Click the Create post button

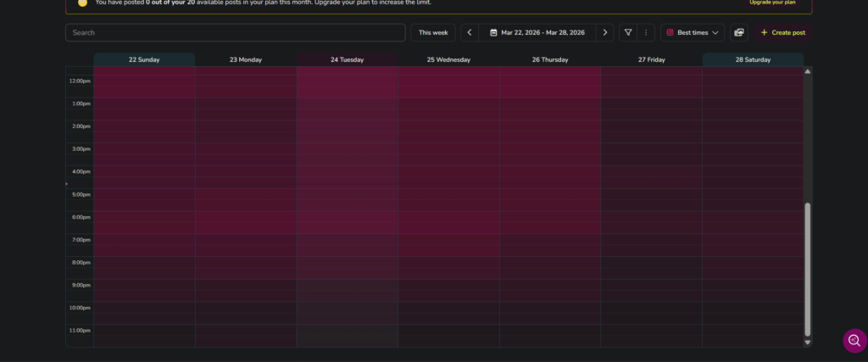782,33
